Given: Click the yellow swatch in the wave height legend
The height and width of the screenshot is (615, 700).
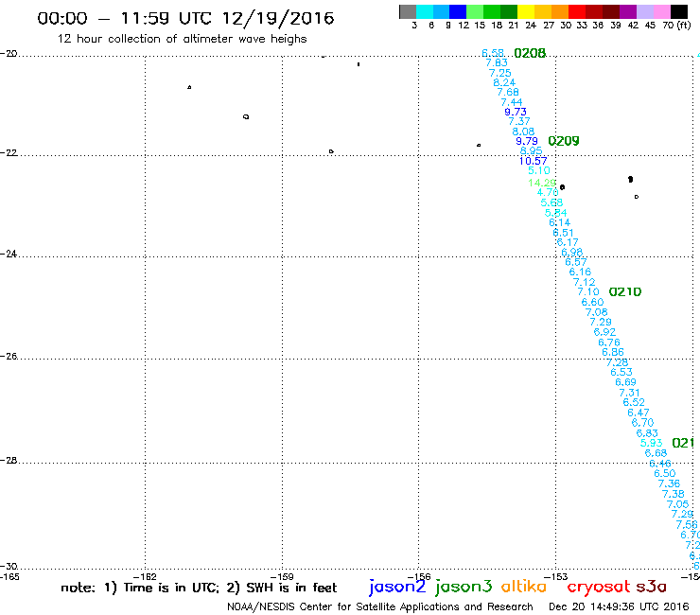Looking at the screenshot, I should 526,11.
